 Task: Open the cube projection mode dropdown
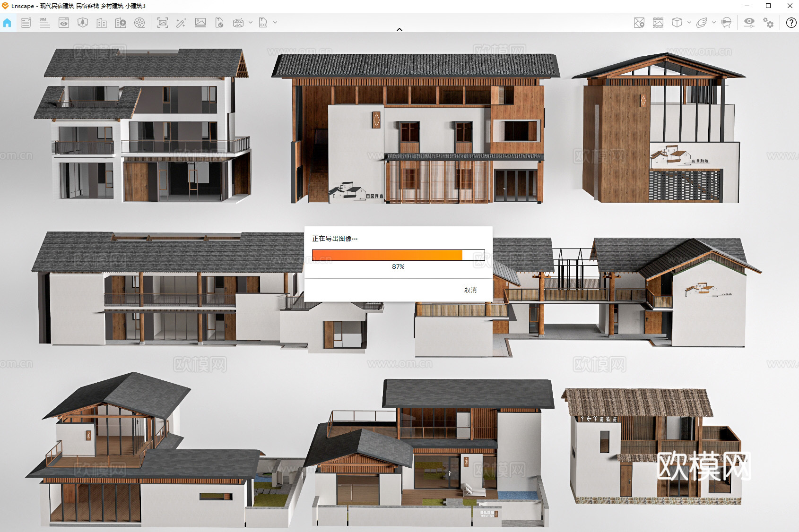[689, 23]
